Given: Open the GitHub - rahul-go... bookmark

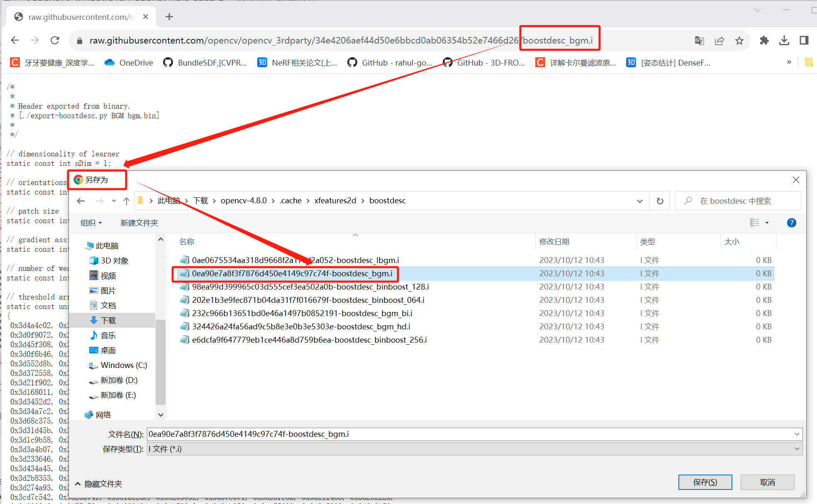Looking at the screenshot, I should (390, 63).
